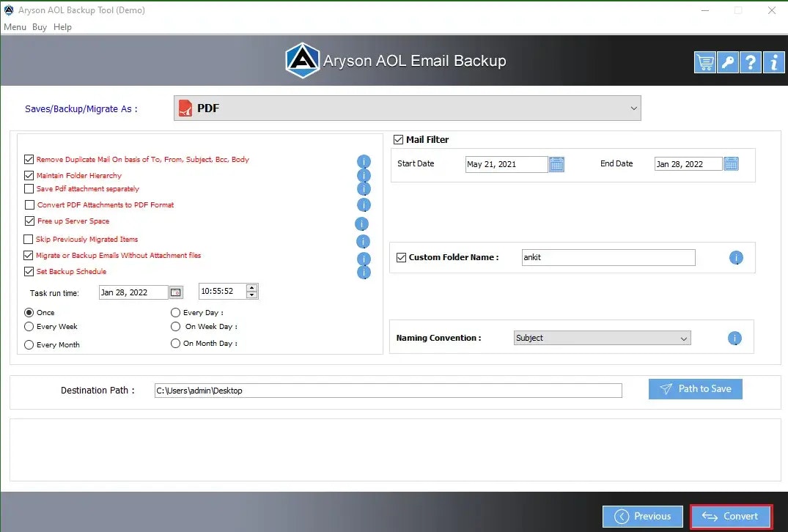Click the about info icon in header
This screenshot has width=788, height=532.
tap(774, 62)
